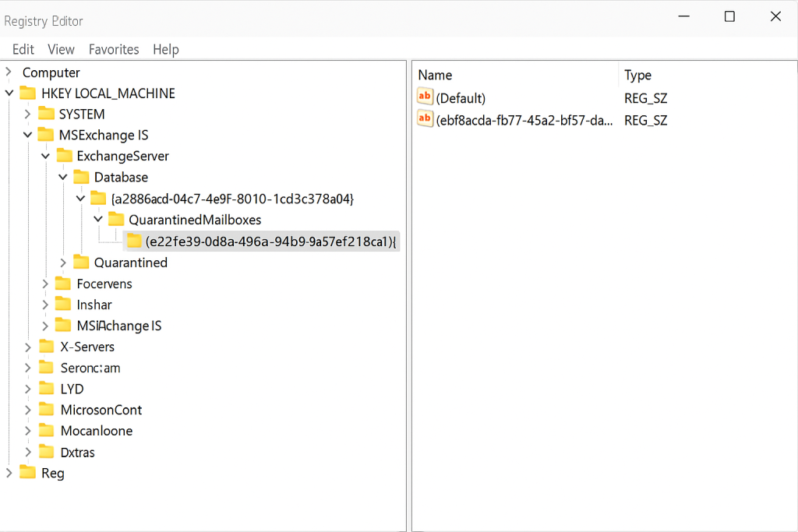Click the folder icon next to SYSTEM
Screen dimensions: 798x532
tap(47, 114)
